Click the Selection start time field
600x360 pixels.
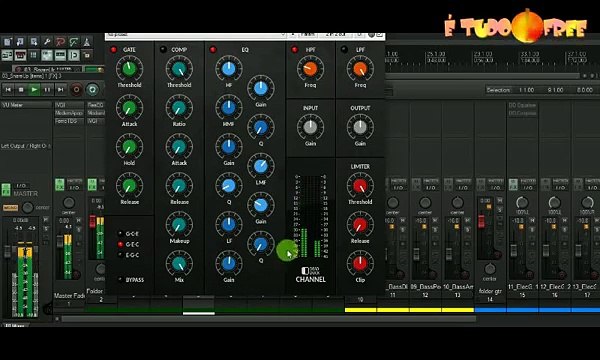click(x=526, y=90)
